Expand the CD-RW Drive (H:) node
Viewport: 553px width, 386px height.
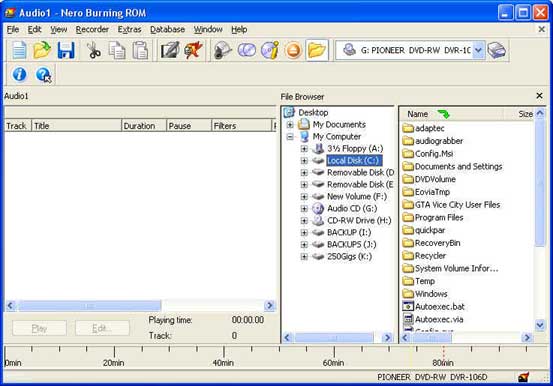click(x=304, y=221)
